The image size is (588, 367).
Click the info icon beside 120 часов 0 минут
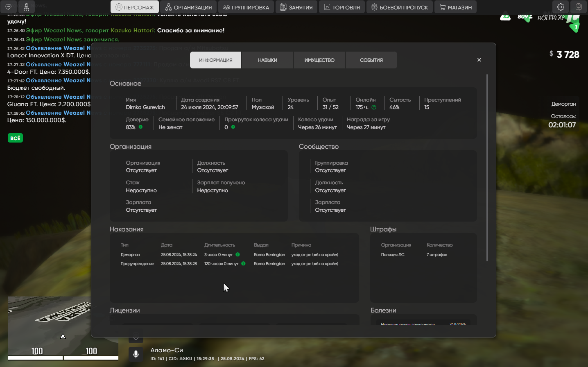[243, 263]
